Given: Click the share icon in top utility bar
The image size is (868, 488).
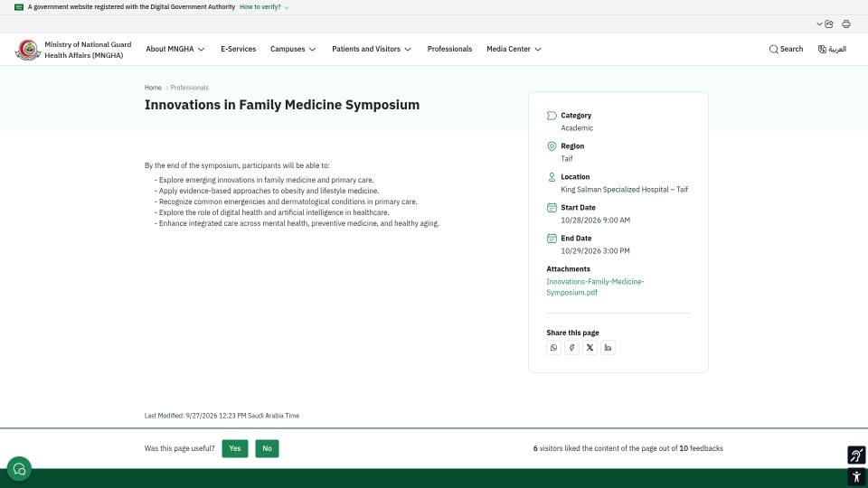Looking at the screenshot, I should pos(829,23).
